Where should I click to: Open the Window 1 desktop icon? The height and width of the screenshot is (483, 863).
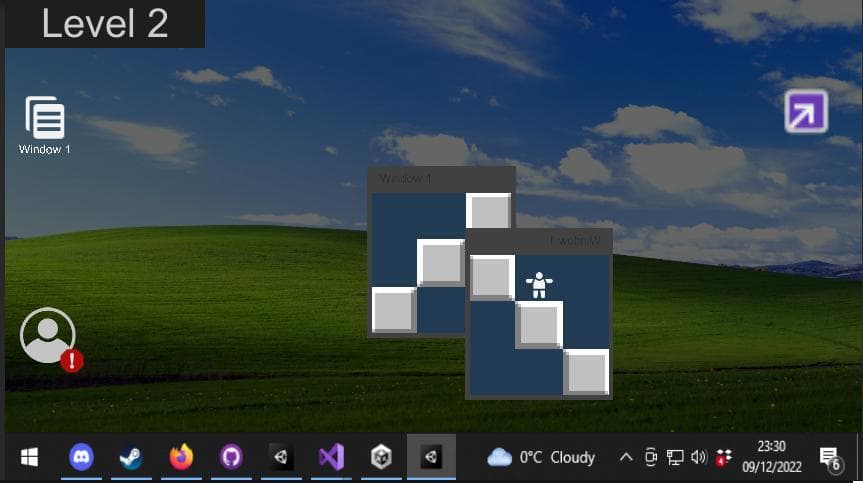pyautogui.click(x=45, y=125)
